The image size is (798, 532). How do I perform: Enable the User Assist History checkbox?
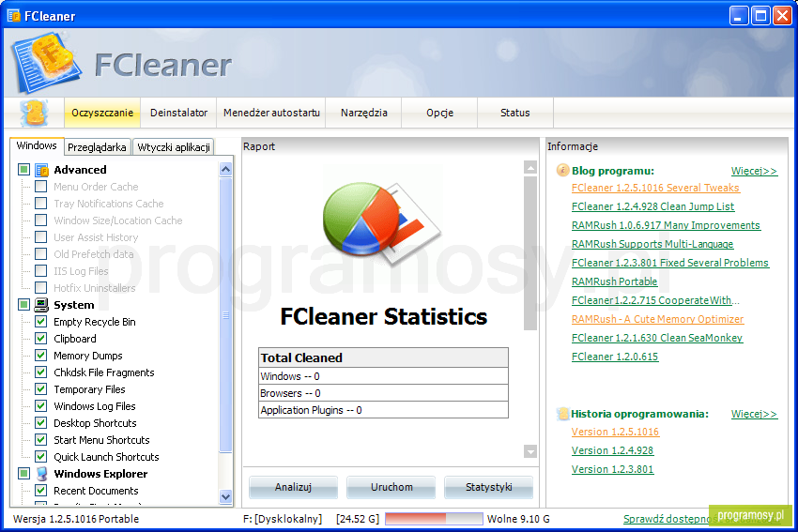(x=40, y=237)
